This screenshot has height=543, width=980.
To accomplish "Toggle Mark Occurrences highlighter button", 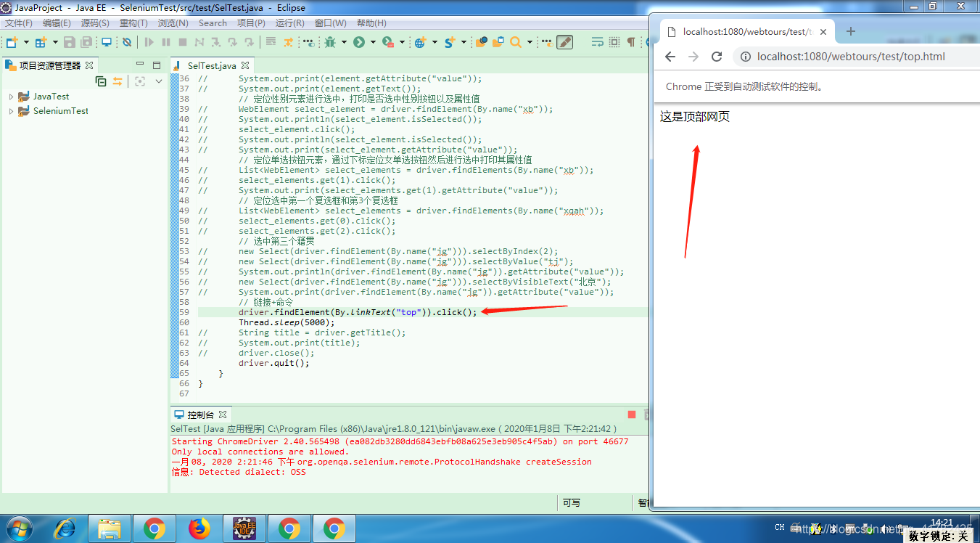I will coord(564,42).
